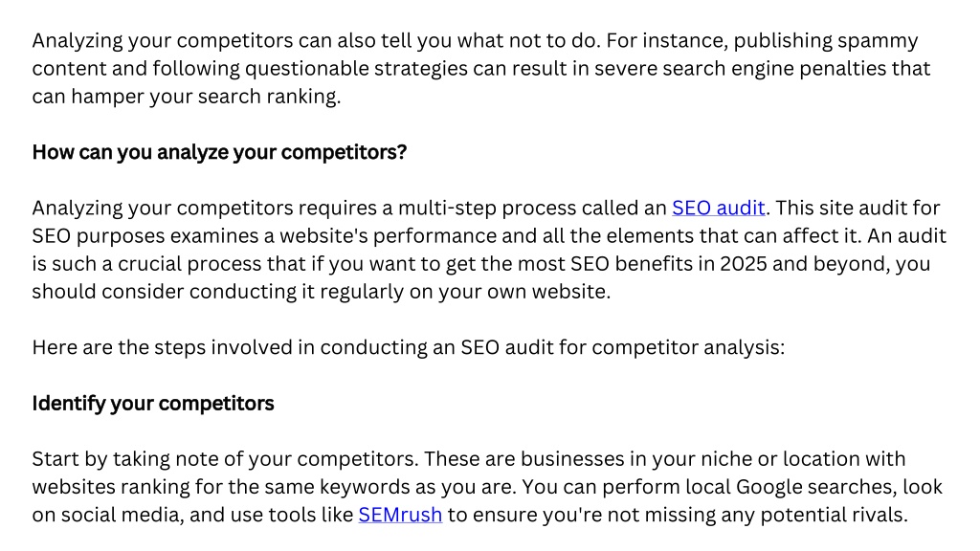980x551 pixels.
Task: Click the "Identify your competitors" heading
Action: pyautogui.click(x=153, y=404)
